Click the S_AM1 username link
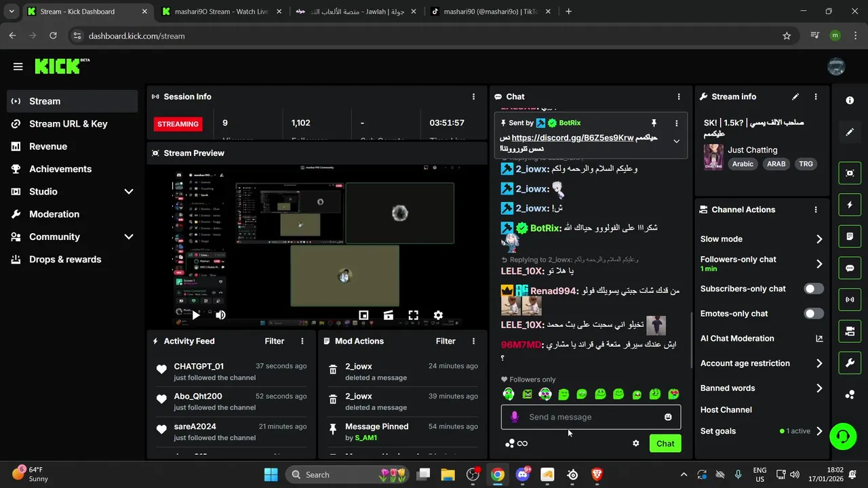This screenshot has height=488, width=868. click(366, 438)
